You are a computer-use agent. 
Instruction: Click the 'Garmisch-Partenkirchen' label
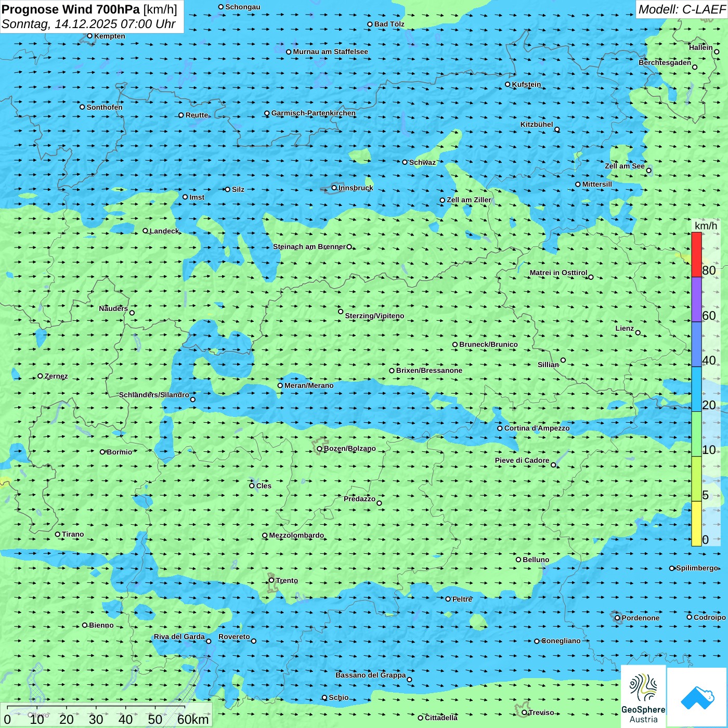(314, 113)
